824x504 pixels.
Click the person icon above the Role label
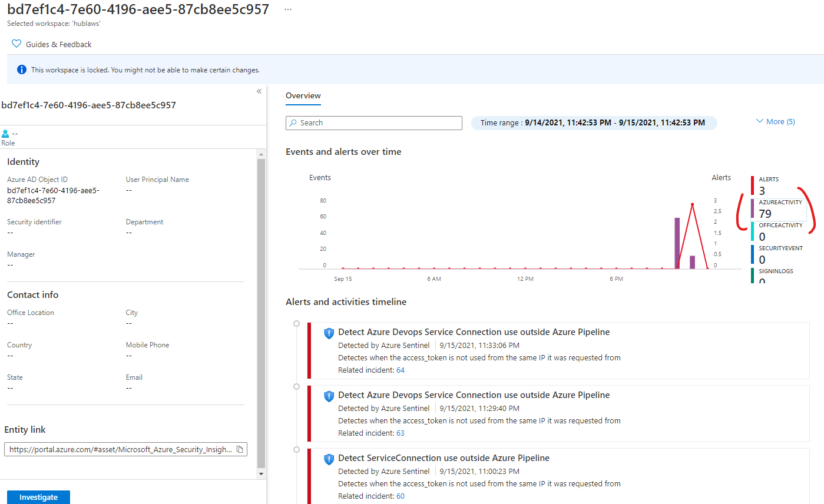pyautogui.click(x=6, y=132)
